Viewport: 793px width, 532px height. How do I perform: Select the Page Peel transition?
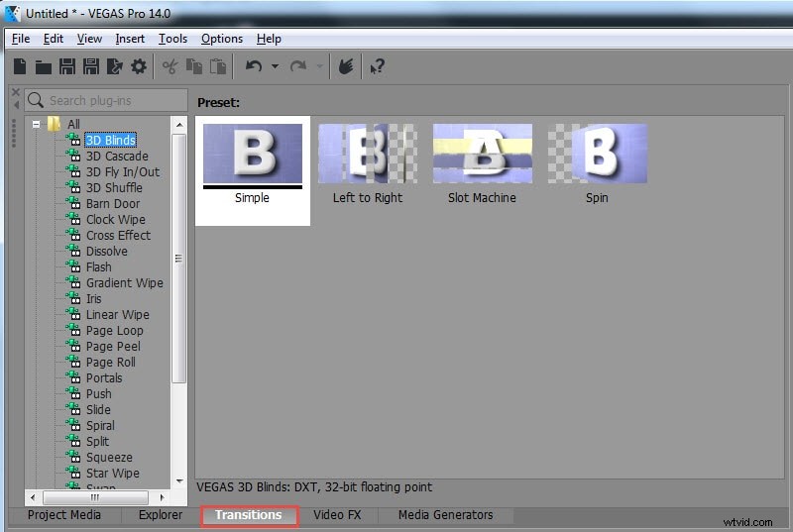point(113,346)
